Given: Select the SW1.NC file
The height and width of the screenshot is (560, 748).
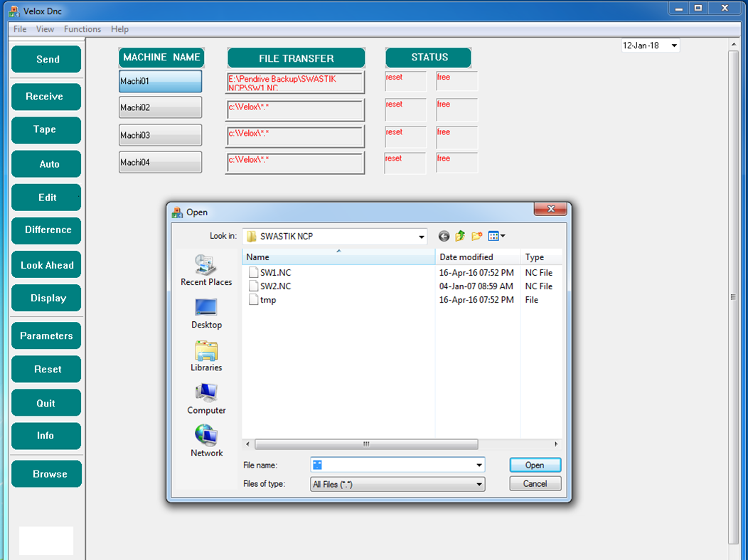Looking at the screenshot, I should (275, 273).
